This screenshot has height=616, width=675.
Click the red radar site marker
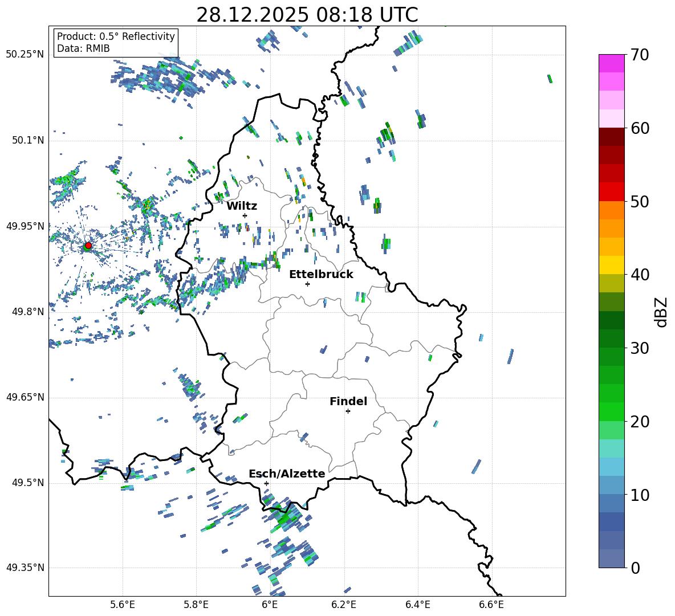88,246
